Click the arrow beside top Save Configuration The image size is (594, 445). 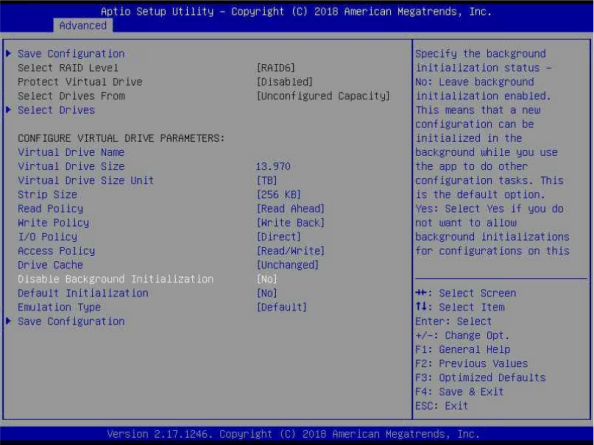pos(8,53)
